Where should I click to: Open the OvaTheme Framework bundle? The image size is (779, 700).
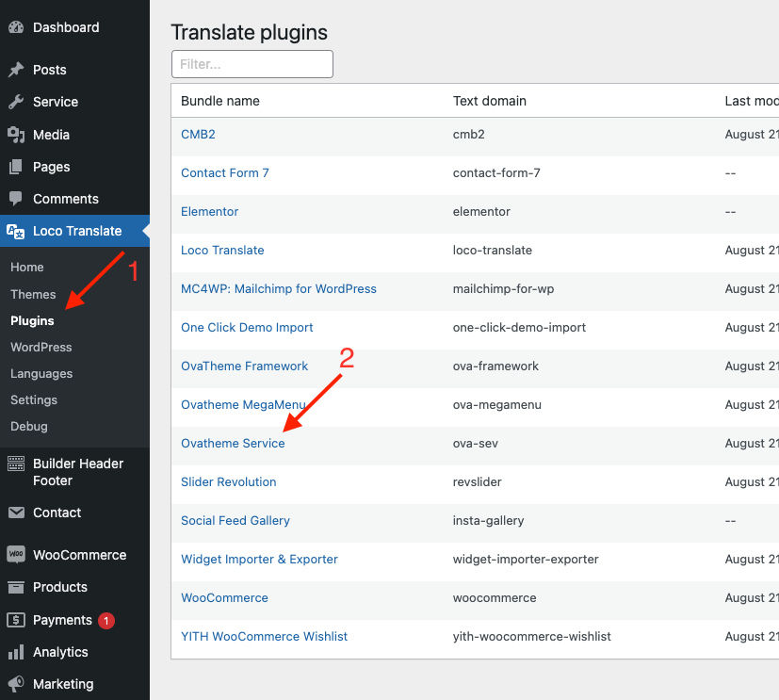[x=244, y=366]
